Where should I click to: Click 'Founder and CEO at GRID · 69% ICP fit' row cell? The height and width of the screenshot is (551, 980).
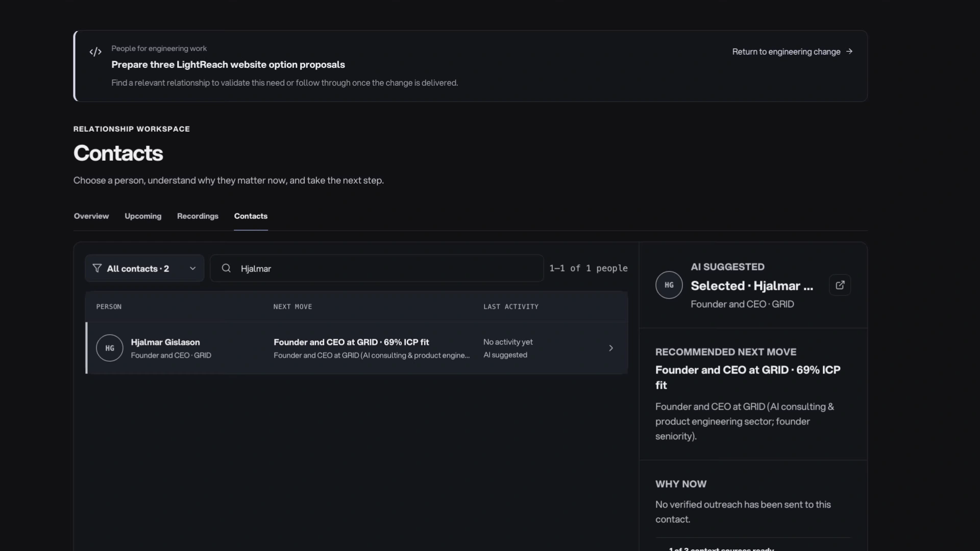pos(351,342)
